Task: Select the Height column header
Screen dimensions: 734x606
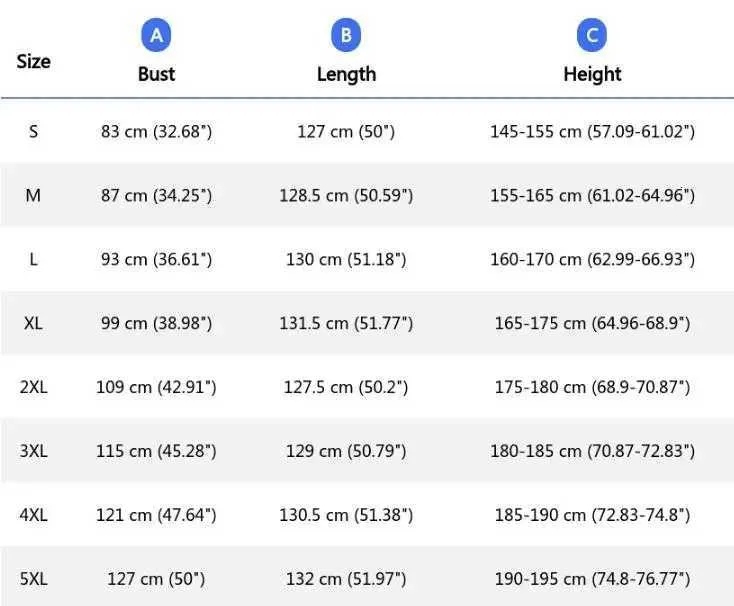Action: [x=592, y=74]
